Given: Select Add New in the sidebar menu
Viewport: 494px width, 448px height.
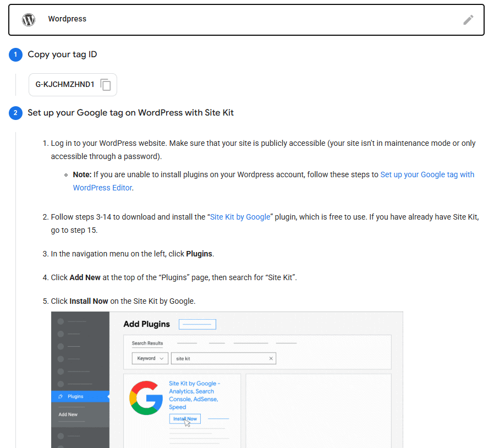Looking at the screenshot, I should coord(68,414).
